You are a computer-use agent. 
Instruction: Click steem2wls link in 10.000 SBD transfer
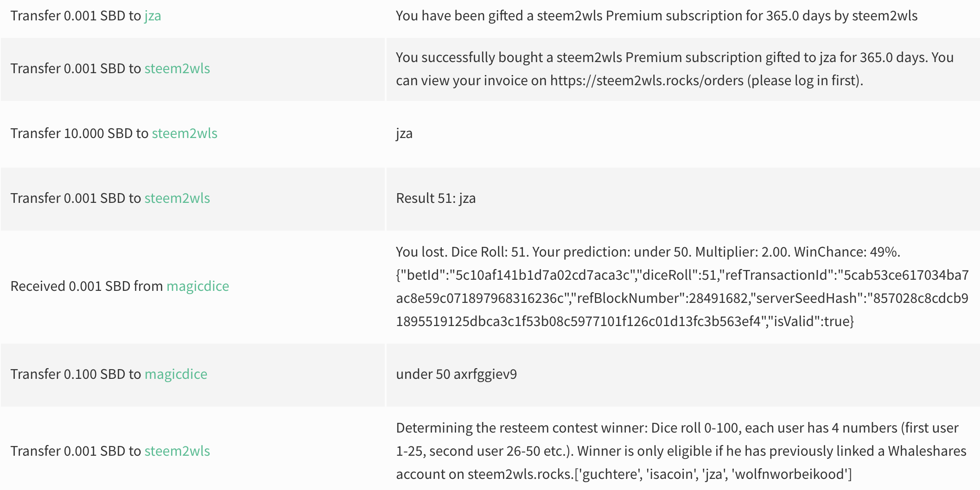[185, 133]
